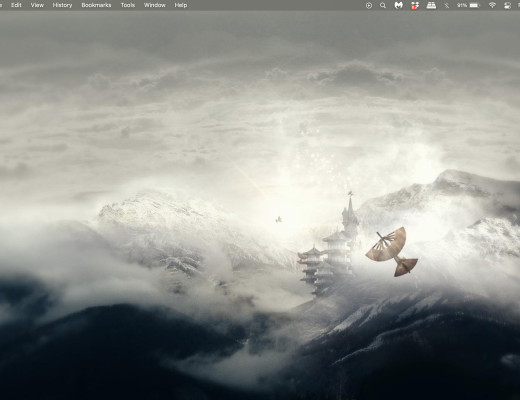Open the Edit menu
520x400 pixels.
(x=16, y=5)
